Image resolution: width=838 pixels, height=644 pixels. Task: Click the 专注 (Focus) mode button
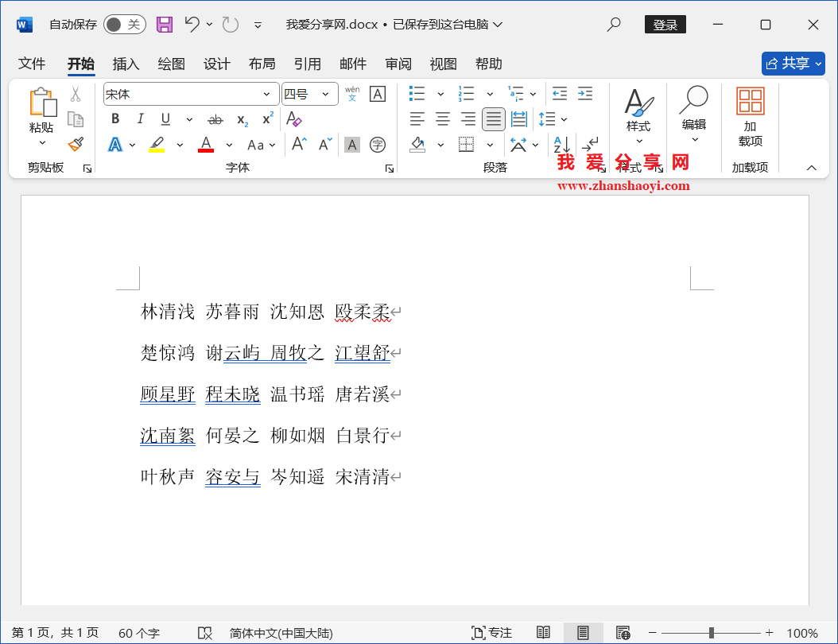click(x=491, y=633)
